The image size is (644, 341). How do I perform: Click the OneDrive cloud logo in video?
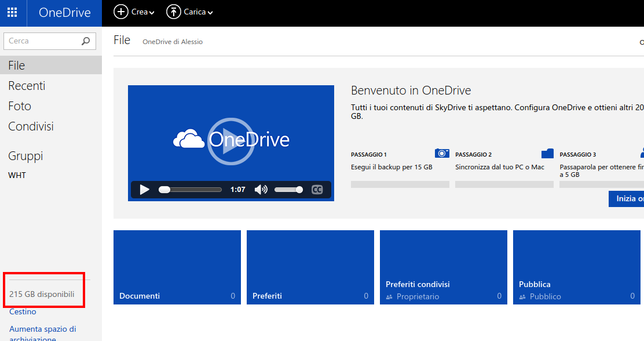click(x=189, y=139)
